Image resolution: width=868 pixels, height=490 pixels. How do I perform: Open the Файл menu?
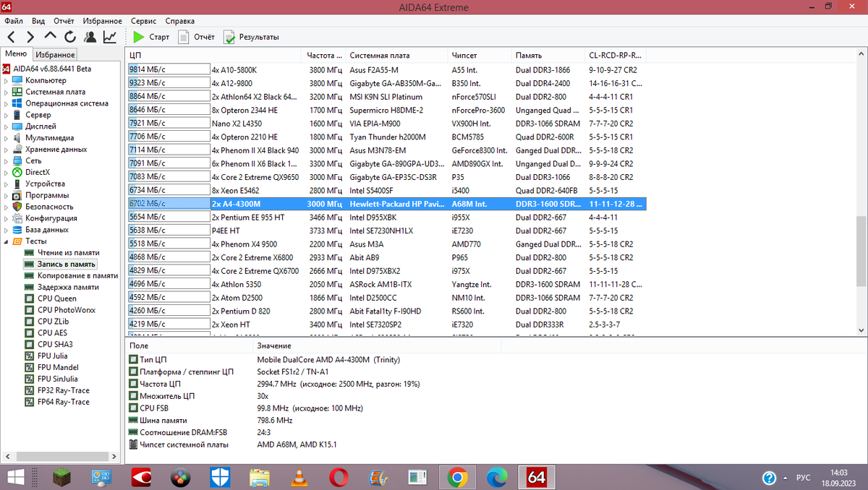coord(14,21)
